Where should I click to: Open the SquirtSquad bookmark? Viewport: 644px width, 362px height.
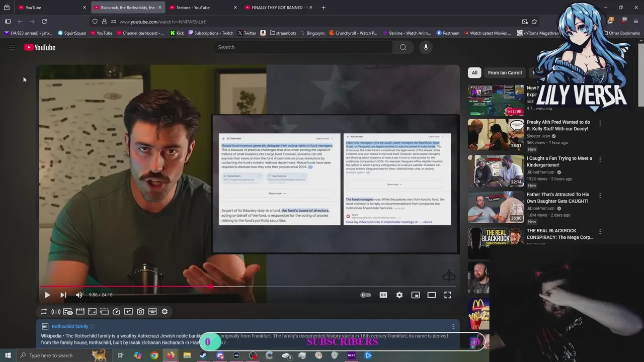(71, 33)
